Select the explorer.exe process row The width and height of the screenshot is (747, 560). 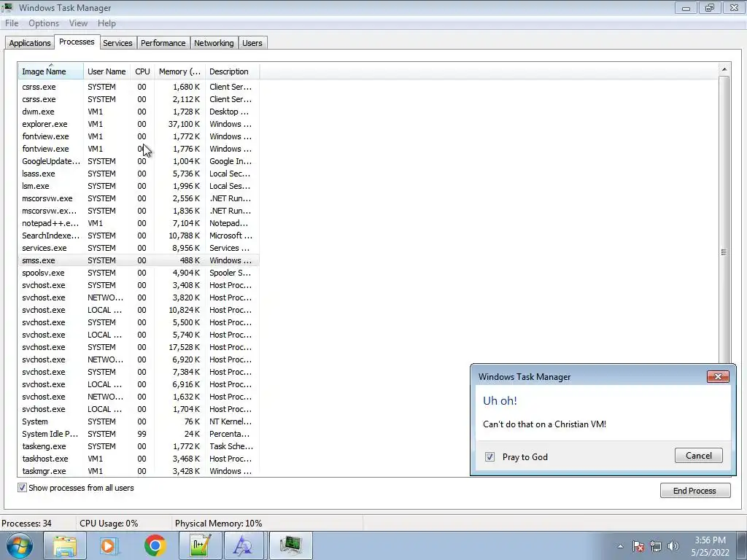pyautogui.click(x=138, y=124)
